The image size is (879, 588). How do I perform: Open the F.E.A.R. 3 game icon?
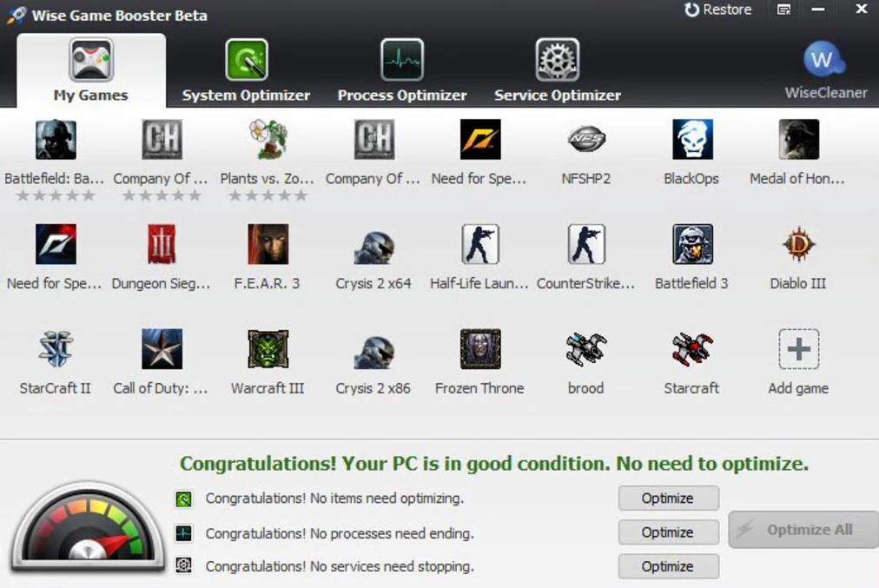pyautogui.click(x=268, y=244)
